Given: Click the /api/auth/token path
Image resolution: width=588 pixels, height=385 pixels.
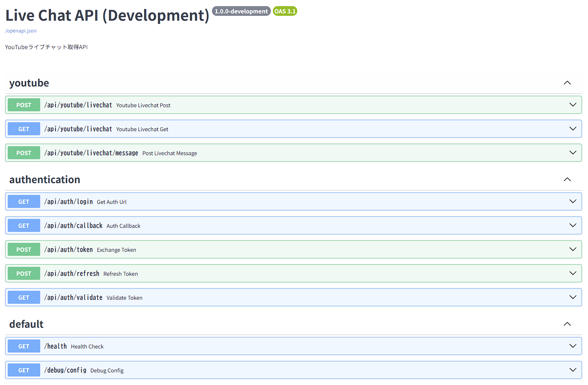Looking at the screenshot, I should (x=69, y=250).
